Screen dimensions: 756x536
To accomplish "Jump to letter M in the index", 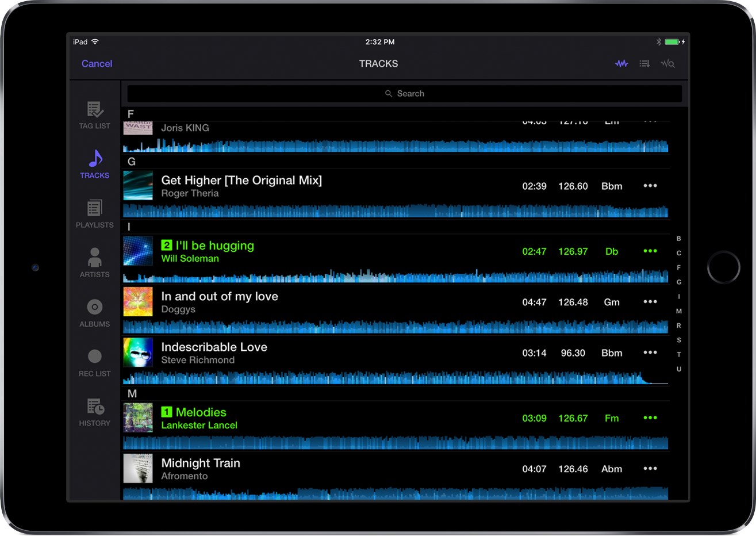I will pyautogui.click(x=679, y=311).
